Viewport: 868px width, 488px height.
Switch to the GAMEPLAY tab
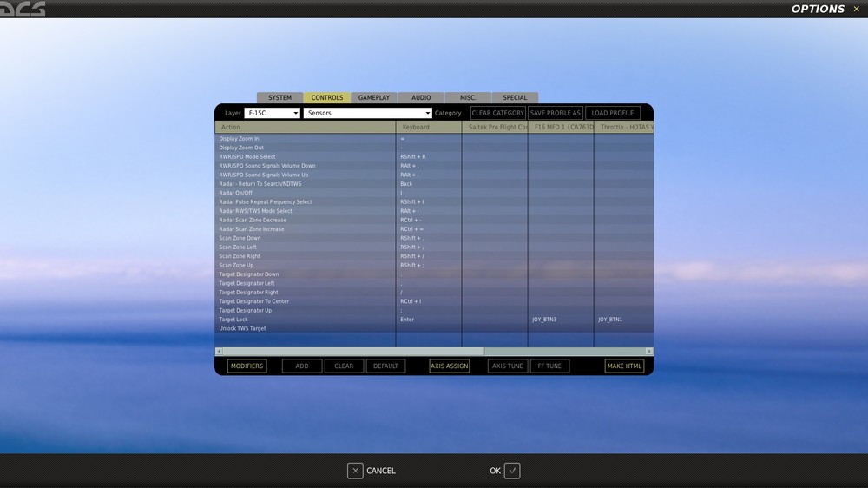coord(373,97)
